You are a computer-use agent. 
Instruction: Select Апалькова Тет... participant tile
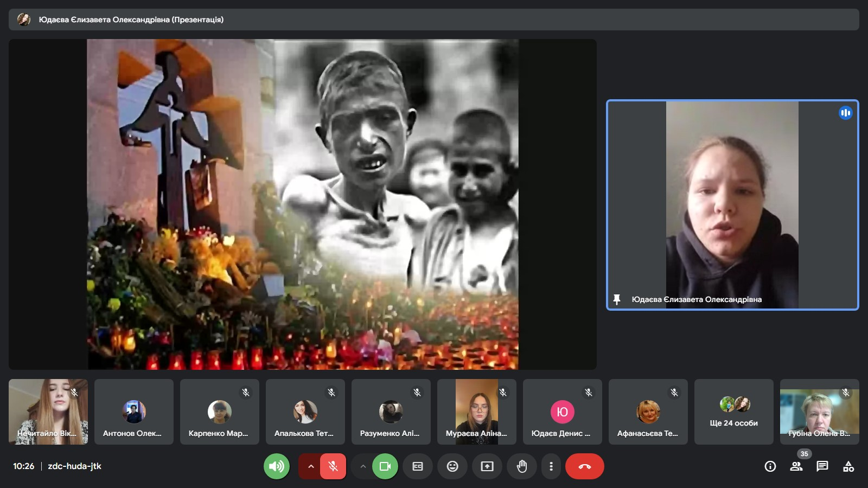point(305,412)
